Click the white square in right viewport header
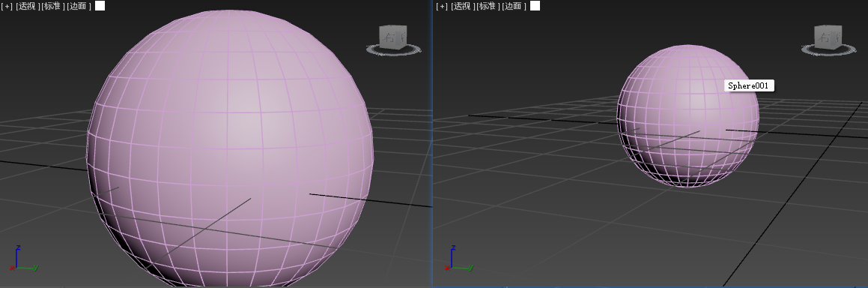 click(535, 6)
